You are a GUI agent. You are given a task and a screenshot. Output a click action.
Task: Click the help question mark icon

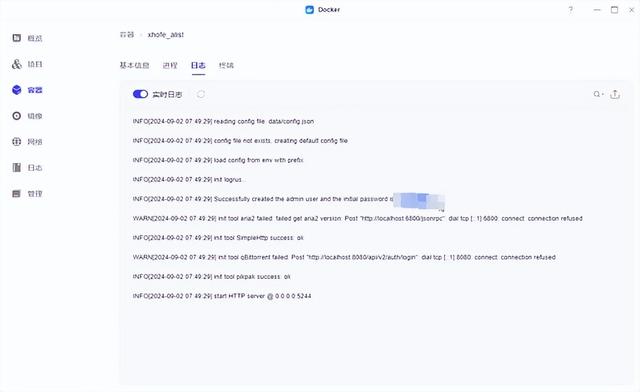pyautogui.click(x=571, y=10)
